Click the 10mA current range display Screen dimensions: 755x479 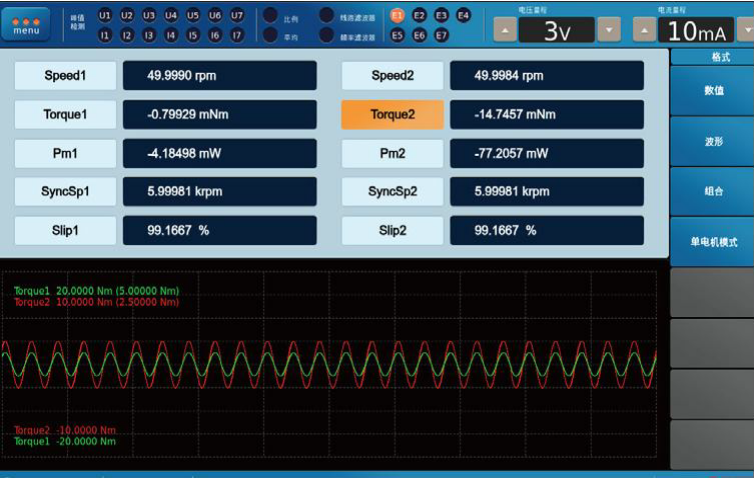(x=696, y=31)
